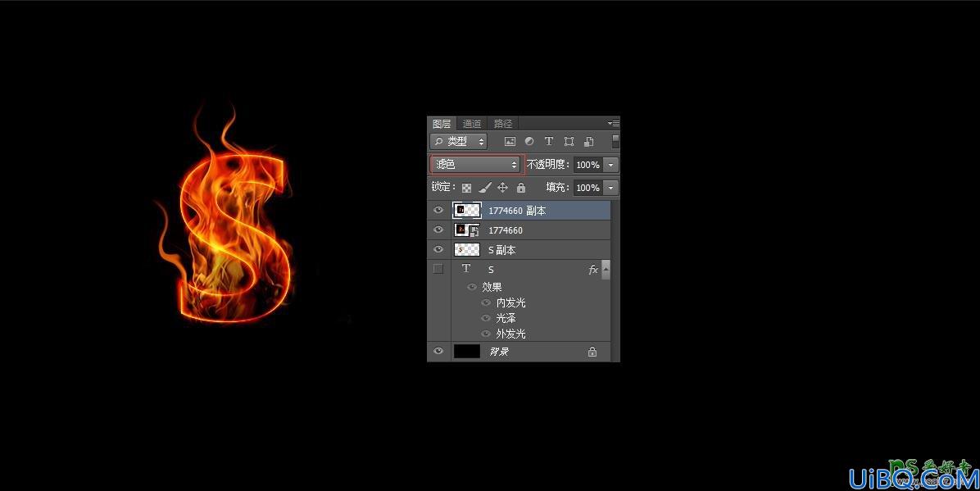Switch to the 图层 tab
The image size is (980, 491).
442,124
